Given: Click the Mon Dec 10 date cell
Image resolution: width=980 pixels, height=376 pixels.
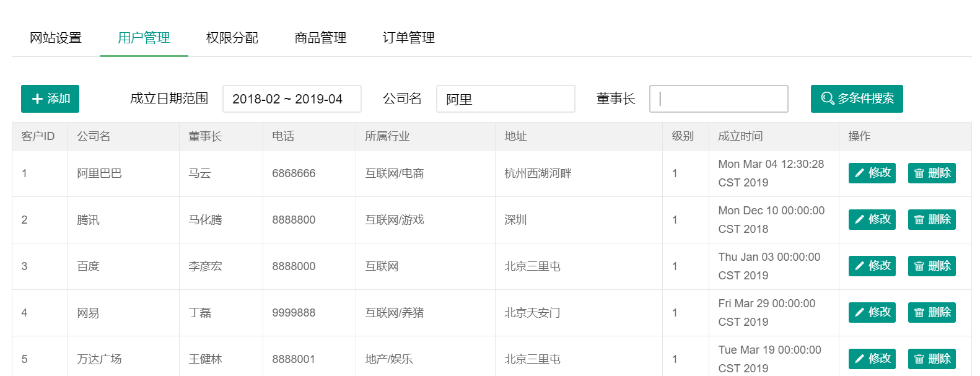Looking at the screenshot, I should (x=774, y=220).
